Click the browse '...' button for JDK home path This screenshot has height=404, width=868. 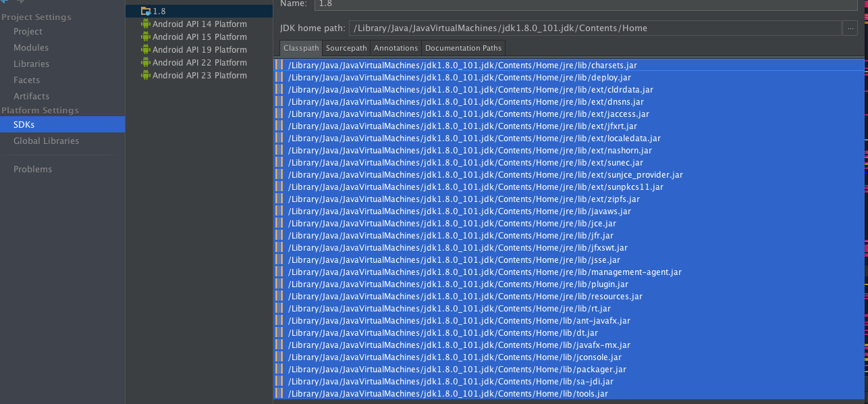[850, 28]
